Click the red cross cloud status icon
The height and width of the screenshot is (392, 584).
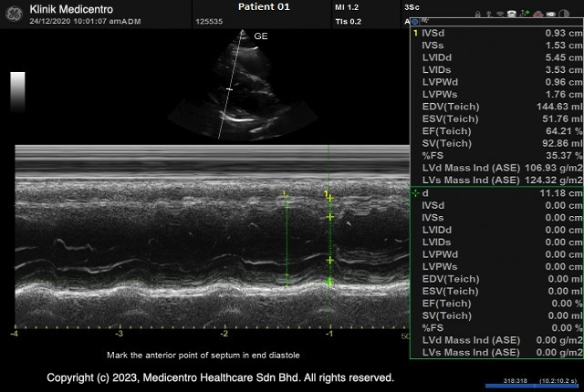[537, 15]
